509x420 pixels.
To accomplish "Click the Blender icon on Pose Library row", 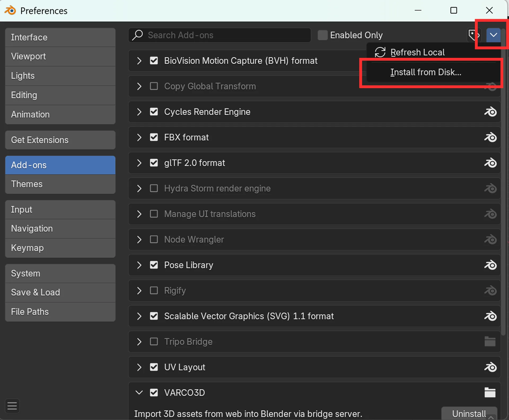I will pyautogui.click(x=490, y=265).
